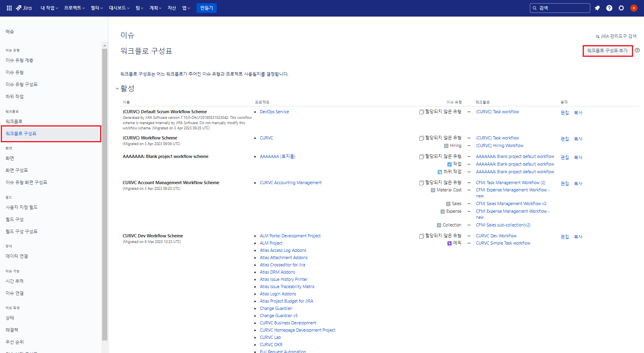
Task: Open 화면 구성표 in sidebar
Action: pyautogui.click(x=17, y=170)
